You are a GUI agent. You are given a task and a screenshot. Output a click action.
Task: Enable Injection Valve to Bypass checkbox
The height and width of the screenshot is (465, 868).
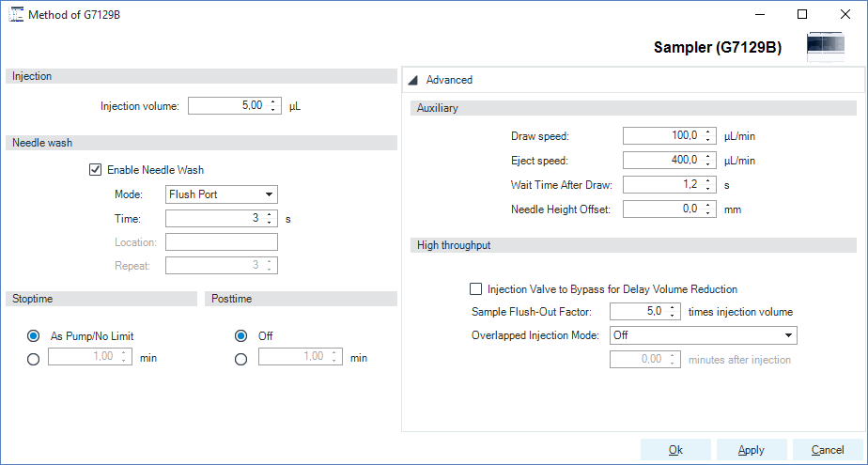coord(475,289)
